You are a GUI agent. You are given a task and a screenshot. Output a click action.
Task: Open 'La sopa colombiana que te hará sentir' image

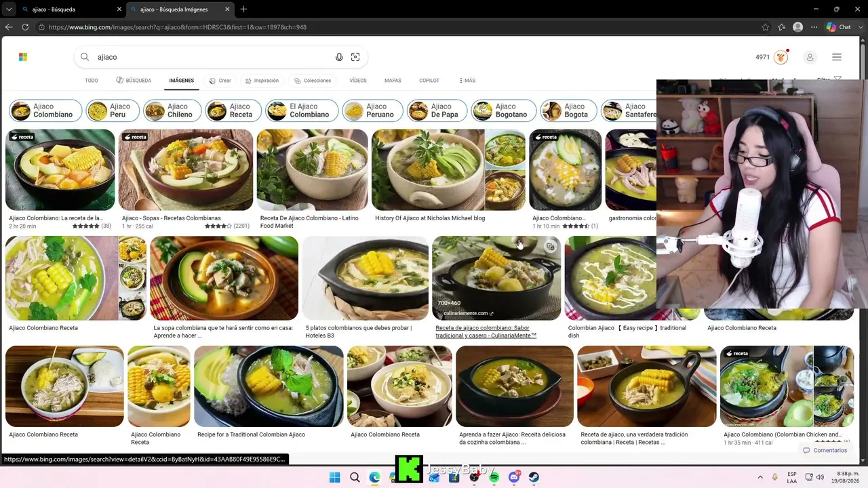[x=224, y=279]
